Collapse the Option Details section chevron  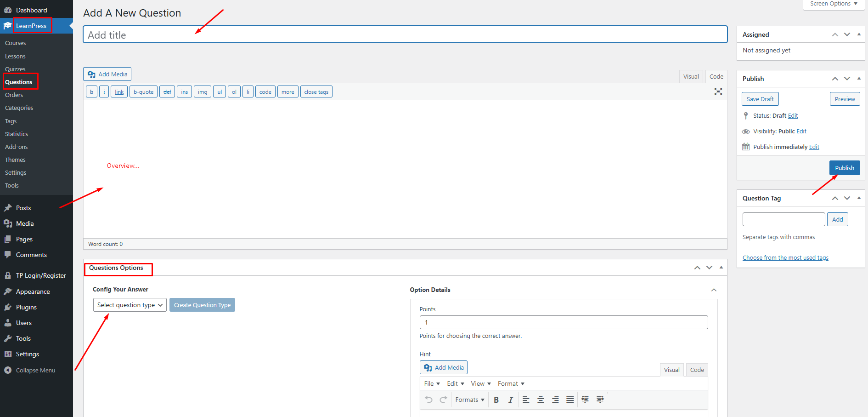click(x=714, y=290)
